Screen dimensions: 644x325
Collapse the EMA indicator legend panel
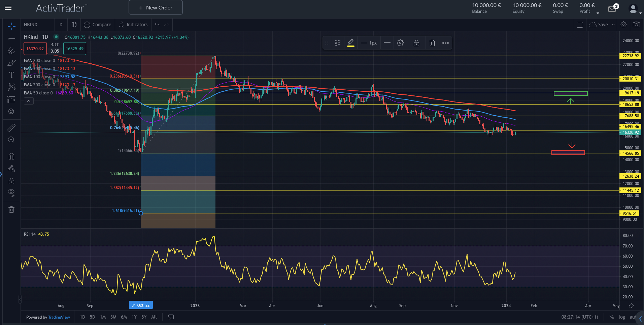tap(29, 101)
